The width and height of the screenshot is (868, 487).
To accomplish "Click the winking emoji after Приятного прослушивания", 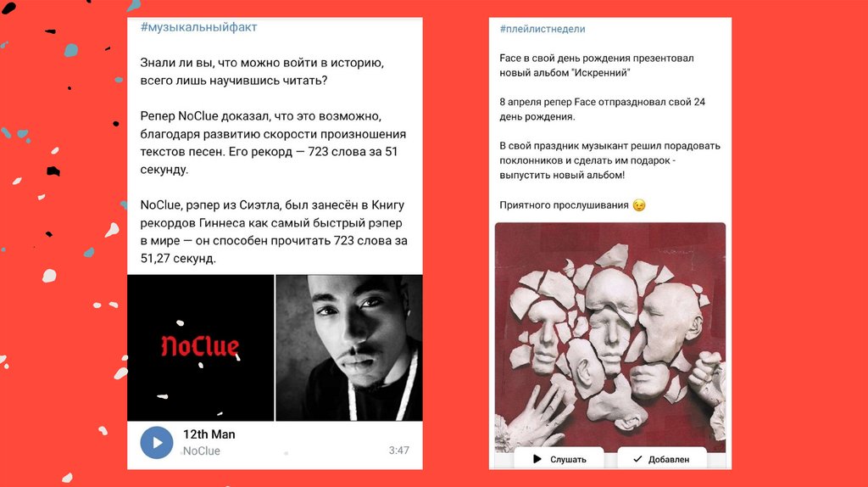I will pos(639,205).
